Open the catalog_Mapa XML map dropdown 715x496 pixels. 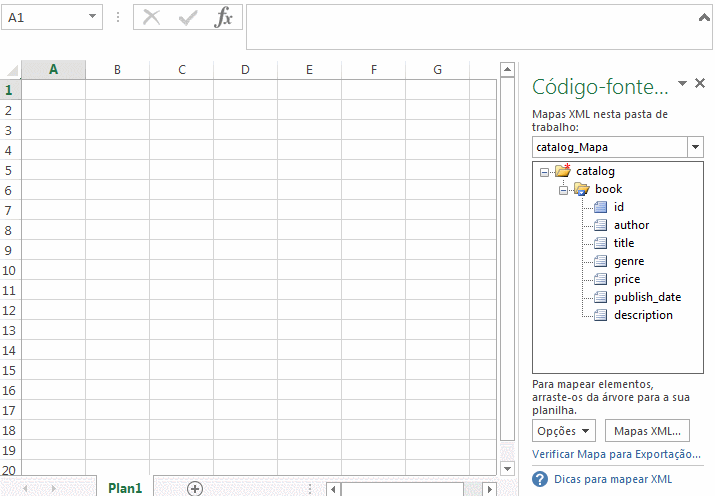coord(695,147)
